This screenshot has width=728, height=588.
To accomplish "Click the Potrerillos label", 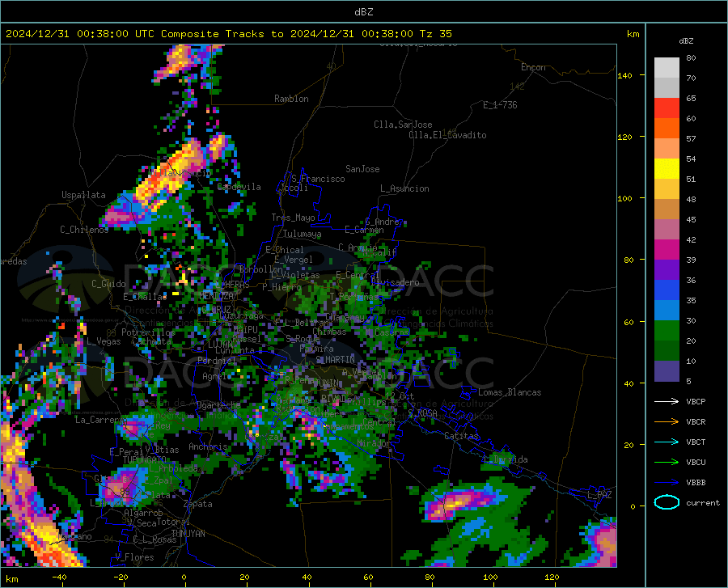I will coord(148,332).
